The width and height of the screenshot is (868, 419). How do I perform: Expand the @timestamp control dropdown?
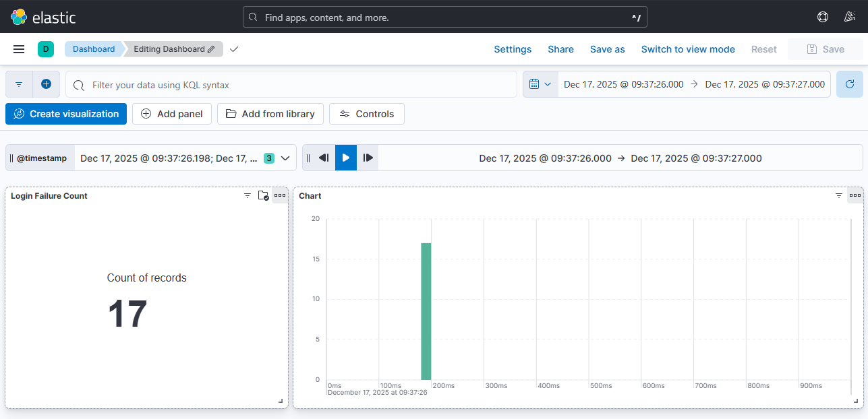pos(285,158)
